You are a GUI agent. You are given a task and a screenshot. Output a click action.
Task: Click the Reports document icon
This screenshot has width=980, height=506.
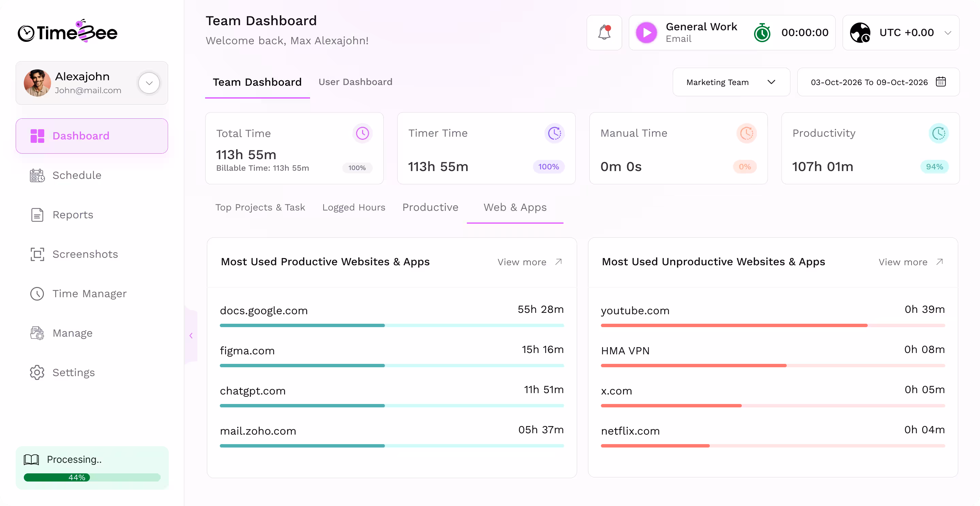coord(37,215)
